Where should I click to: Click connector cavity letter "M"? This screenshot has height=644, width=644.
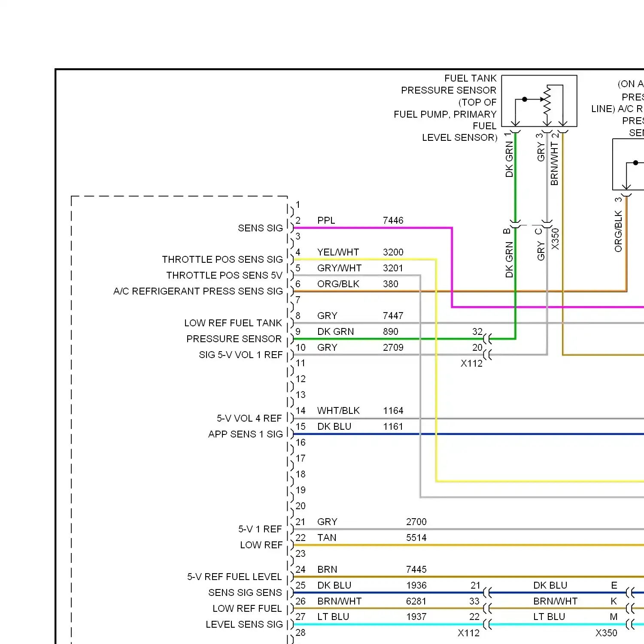614,617
